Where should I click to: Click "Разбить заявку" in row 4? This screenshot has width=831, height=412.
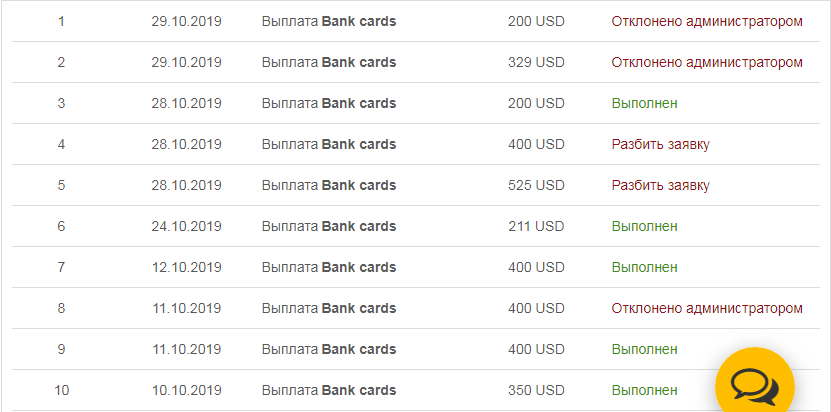pyautogui.click(x=660, y=144)
